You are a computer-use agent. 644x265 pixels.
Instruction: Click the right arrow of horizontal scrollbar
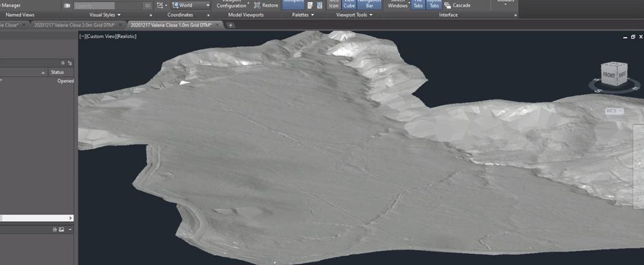click(x=70, y=218)
